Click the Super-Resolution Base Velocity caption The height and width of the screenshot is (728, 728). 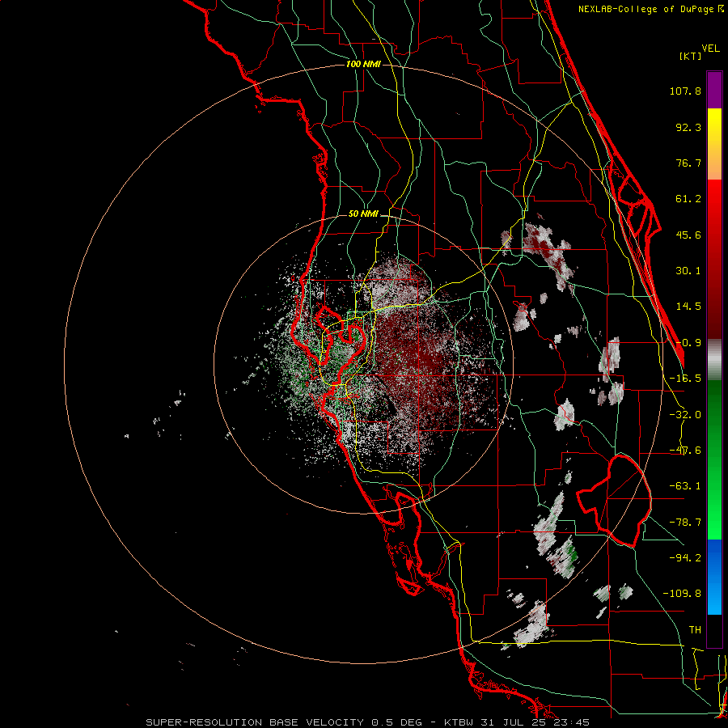coord(368,722)
